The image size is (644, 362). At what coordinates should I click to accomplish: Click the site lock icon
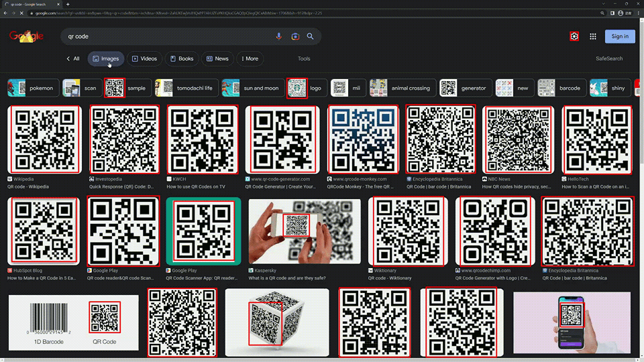point(32,13)
